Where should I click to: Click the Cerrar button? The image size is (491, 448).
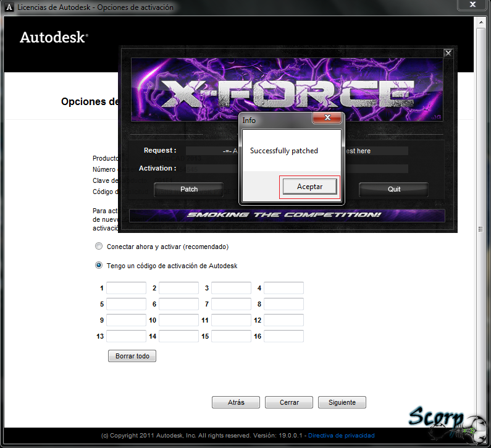tap(289, 402)
